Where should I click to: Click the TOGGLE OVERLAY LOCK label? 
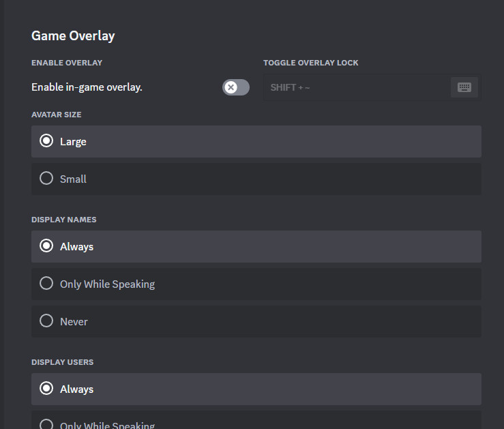(310, 63)
